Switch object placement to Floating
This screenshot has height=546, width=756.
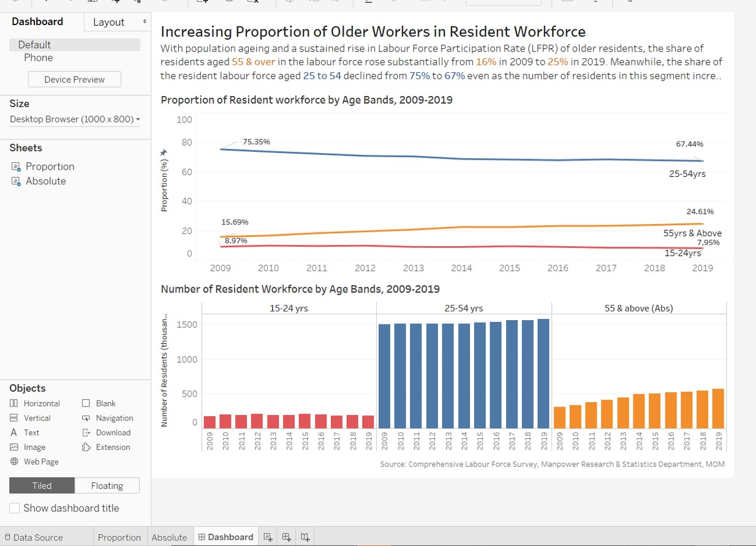(x=107, y=485)
